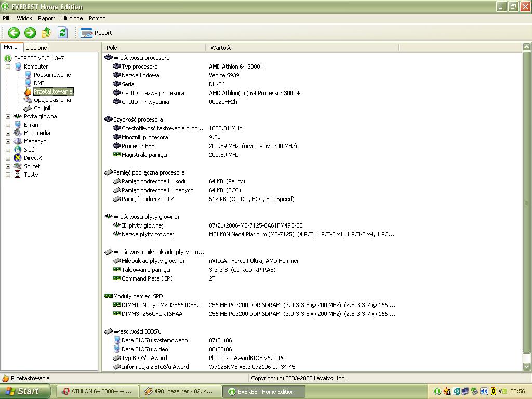Expand the Multimedia tree node

tap(8, 134)
